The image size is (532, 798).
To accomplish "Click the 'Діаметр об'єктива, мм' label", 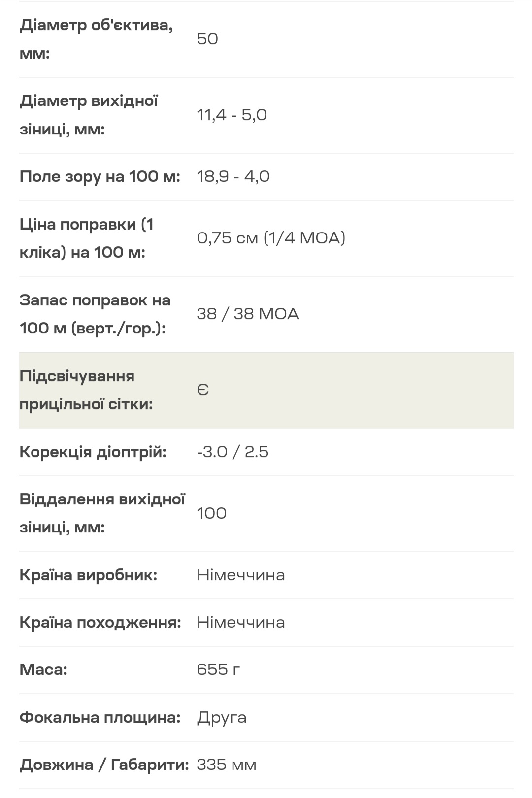I will [96, 39].
